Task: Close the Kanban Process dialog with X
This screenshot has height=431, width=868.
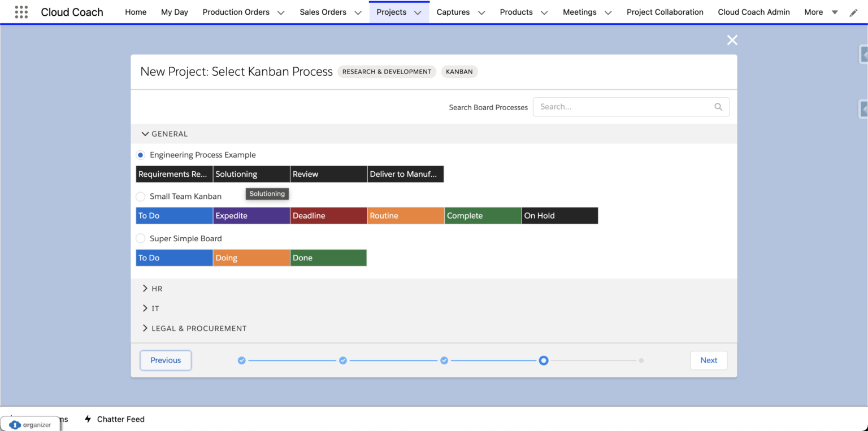Action: point(732,40)
